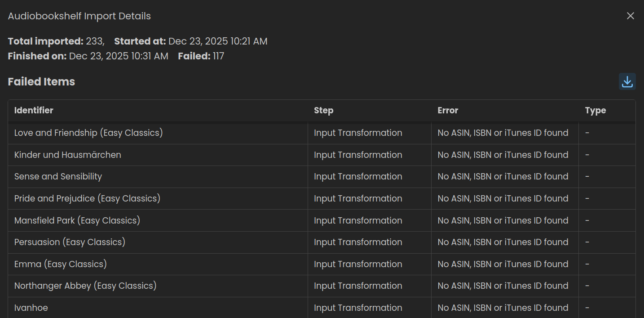Image resolution: width=644 pixels, height=318 pixels.
Task: Select the Kinder und Hausmärchen row
Action: click(x=68, y=155)
